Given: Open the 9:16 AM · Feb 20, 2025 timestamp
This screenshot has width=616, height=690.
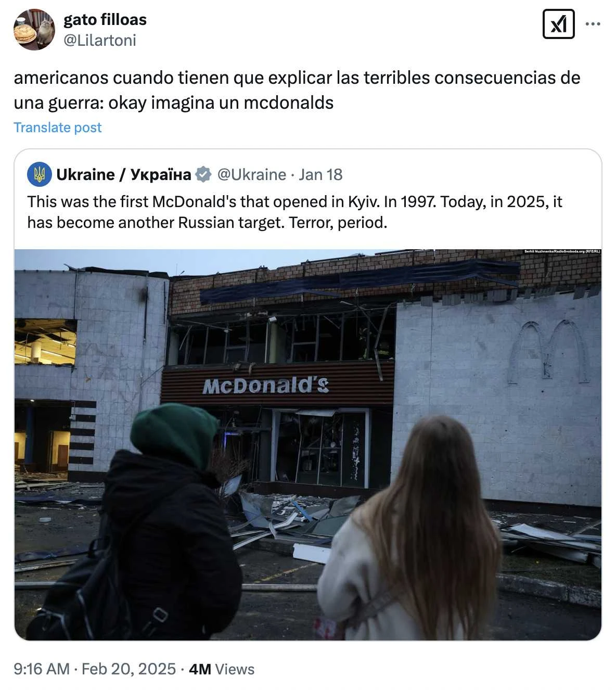Looking at the screenshot, I should (x=95, y=669).
